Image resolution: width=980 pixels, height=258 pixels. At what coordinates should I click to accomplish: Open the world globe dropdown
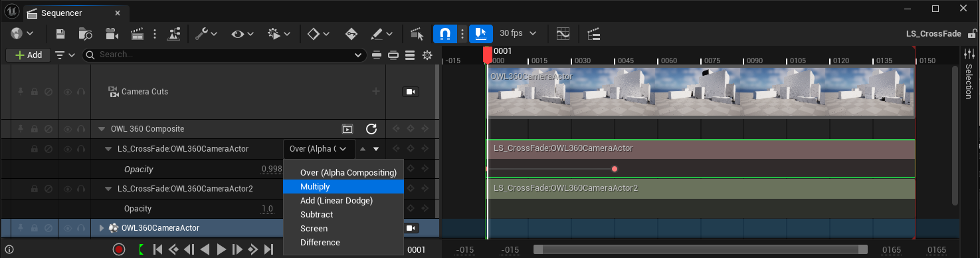[21, 33]
